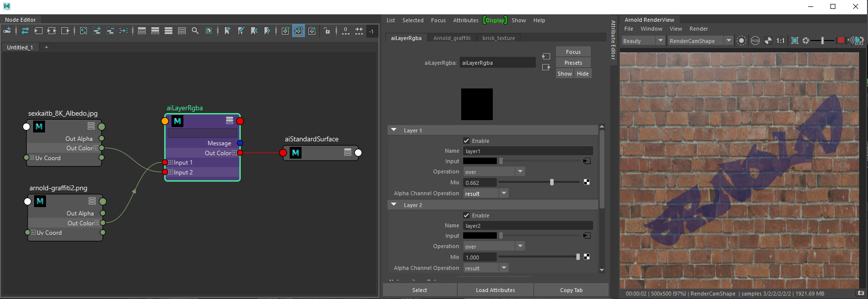Open Layer 1 Alpha Channel Operation dropdown
Screen dimensions: 868x299
[x=486, y=193]
